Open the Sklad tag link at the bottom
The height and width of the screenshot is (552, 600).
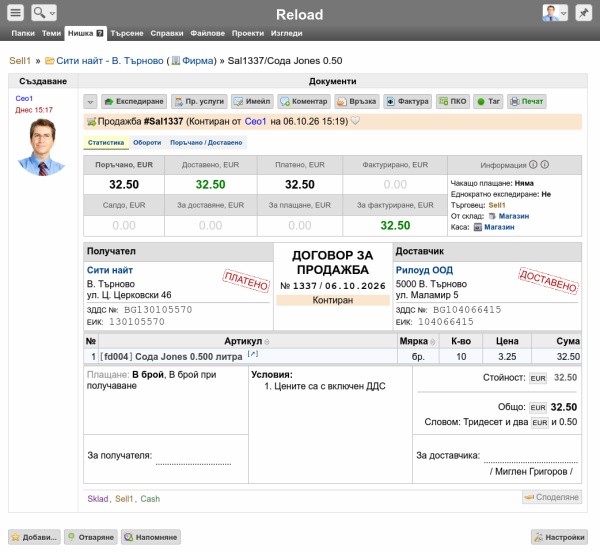click(x=98, y=499)
